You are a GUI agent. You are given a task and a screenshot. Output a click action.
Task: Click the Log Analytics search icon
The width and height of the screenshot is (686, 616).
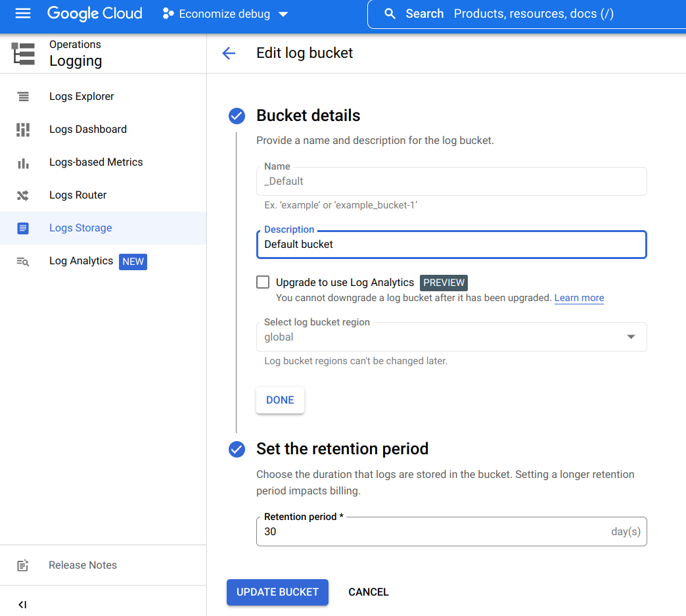[23, 261]
